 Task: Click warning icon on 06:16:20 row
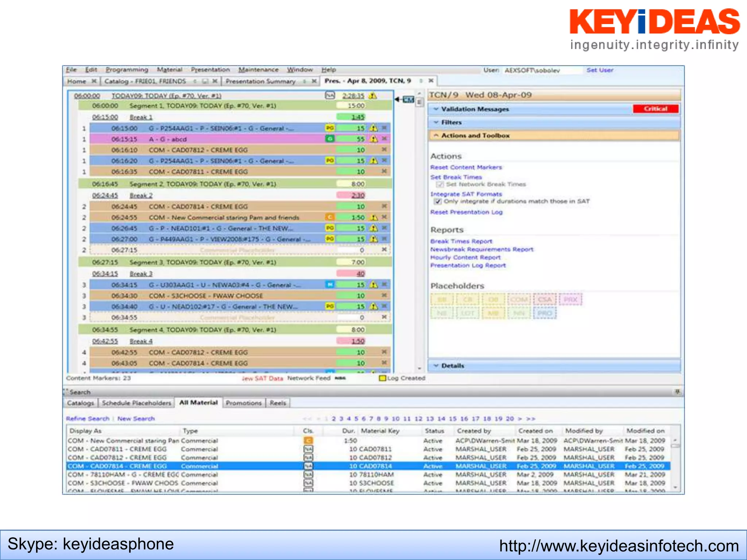point(373,160)
